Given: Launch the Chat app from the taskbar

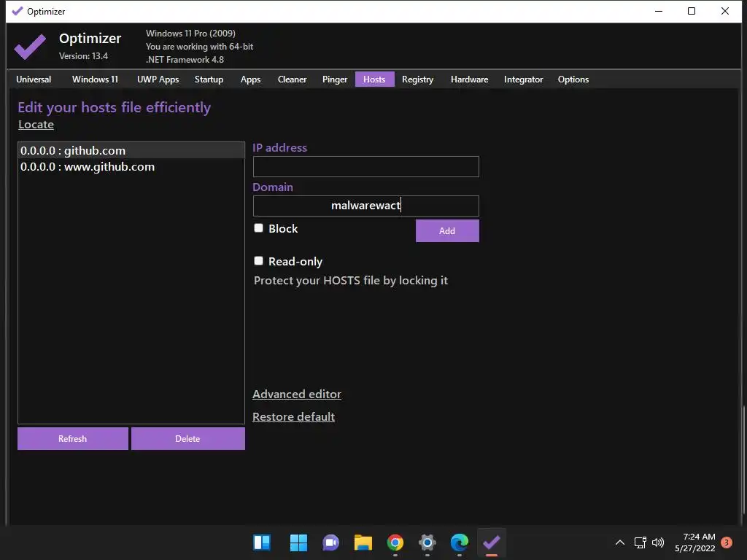Looking at the screenshot, I should tap(330, 542).
